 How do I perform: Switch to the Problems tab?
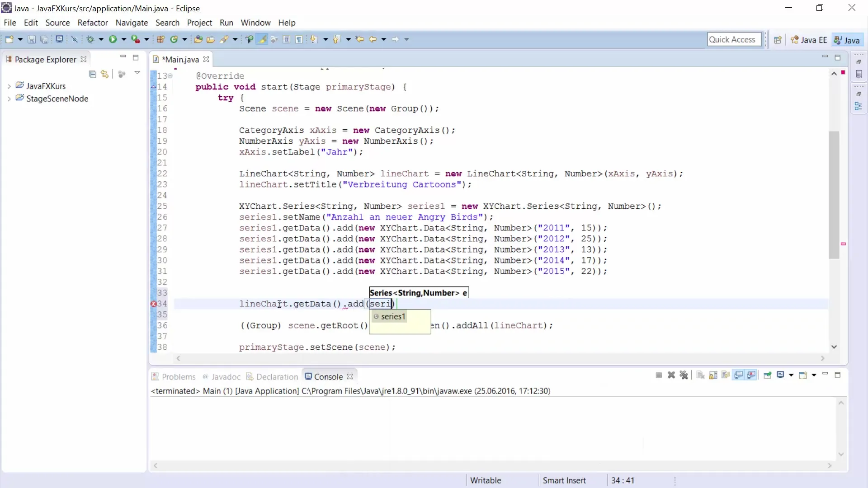point(174,377)
